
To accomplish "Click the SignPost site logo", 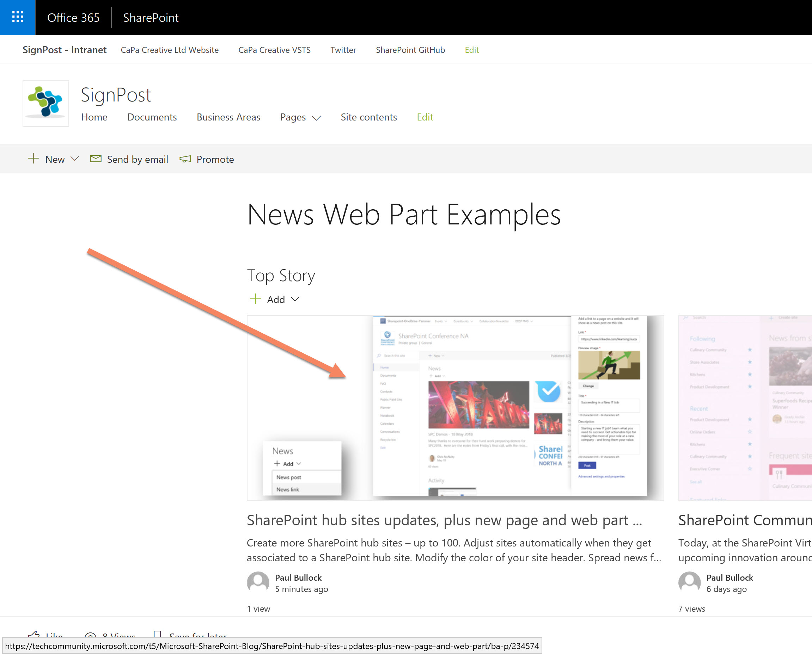I will point(46,103).
